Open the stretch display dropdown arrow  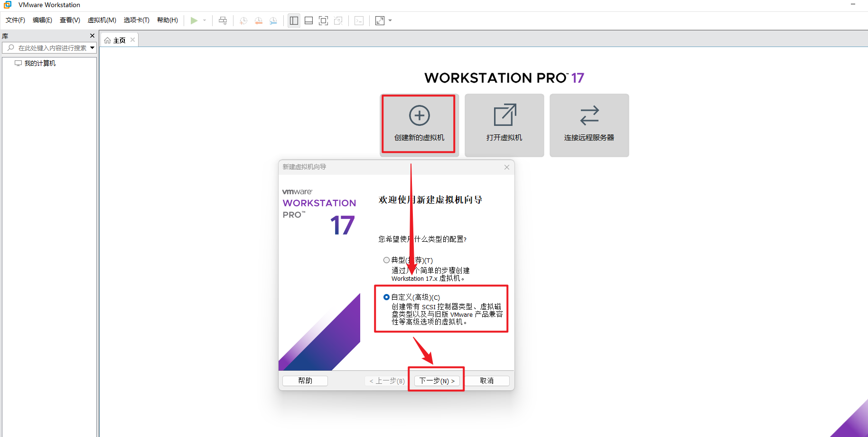[x=390, y=20]
